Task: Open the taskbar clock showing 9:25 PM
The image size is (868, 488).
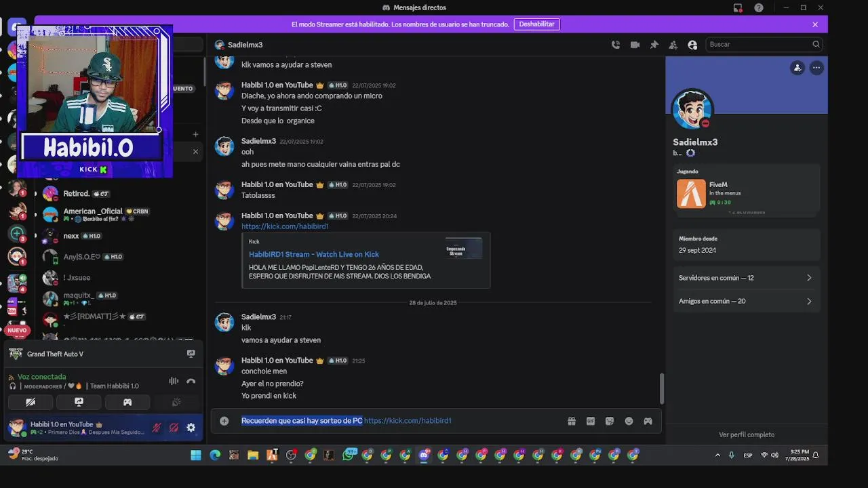Action: [799, 455]
